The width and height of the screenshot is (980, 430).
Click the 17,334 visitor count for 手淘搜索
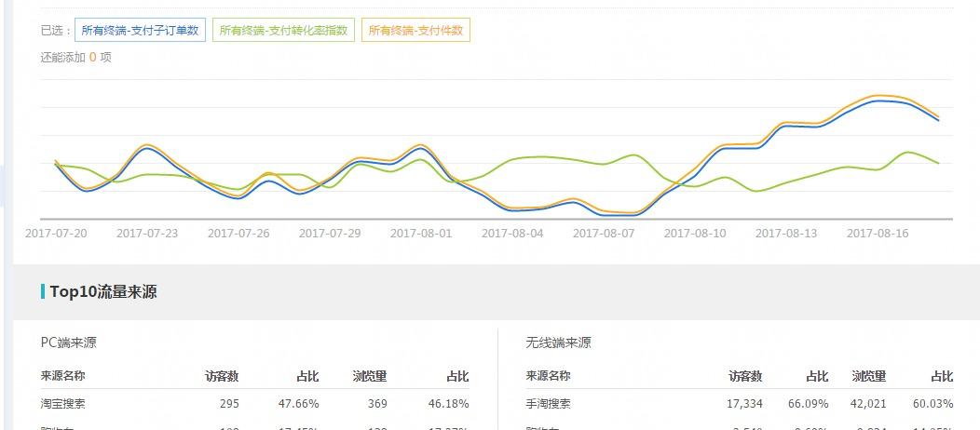(744, 404)
